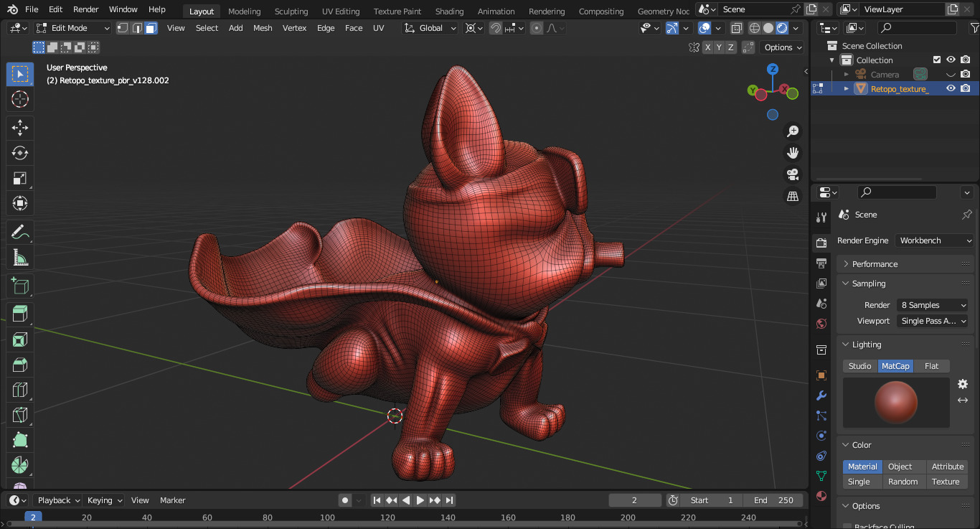The width and height of the screenshot is (980, 529).
Task: Toggle camera view icon in viewport
Action: pos(793,174)
